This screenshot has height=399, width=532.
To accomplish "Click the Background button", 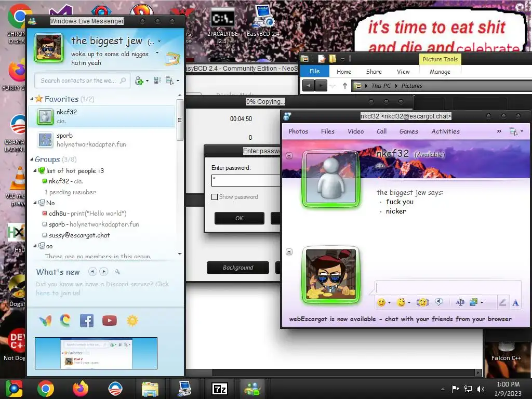I will (x=238, y=268).
